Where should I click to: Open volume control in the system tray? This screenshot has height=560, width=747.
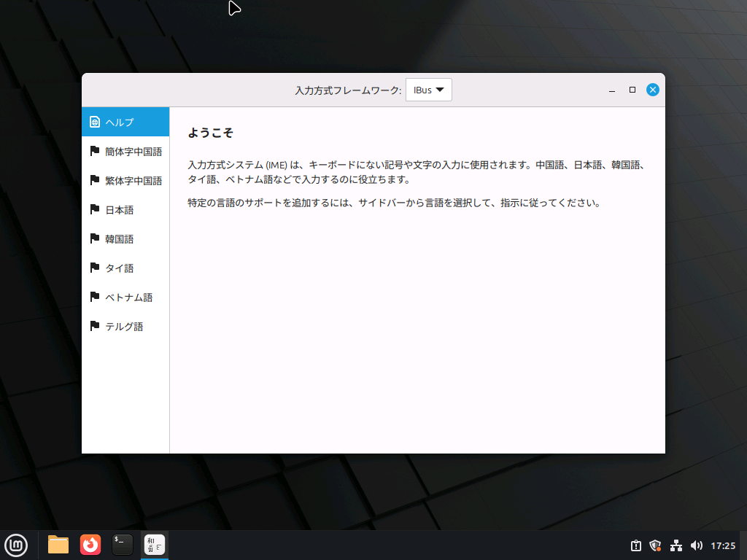[x=695, y=545]
